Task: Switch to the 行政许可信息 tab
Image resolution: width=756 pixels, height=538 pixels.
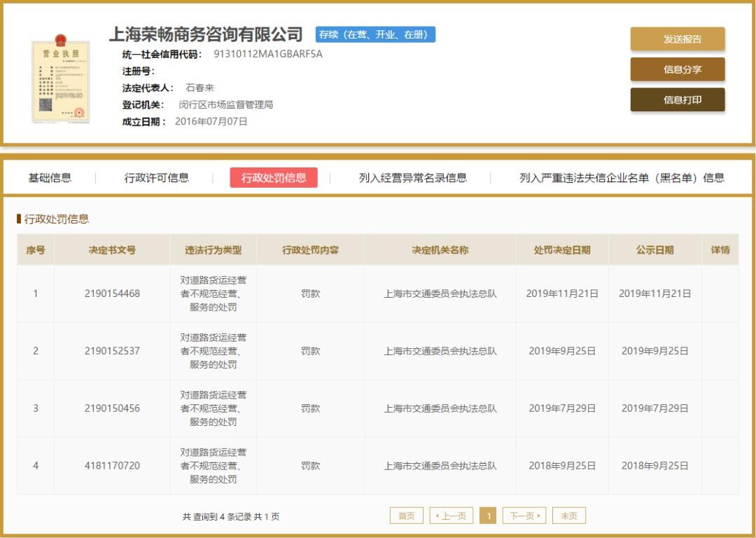Action: click(157, 178)
